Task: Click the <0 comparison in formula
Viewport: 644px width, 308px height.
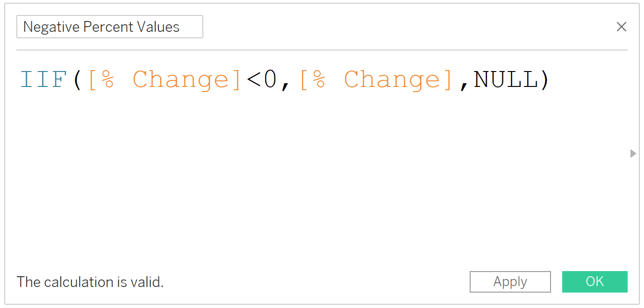Action: pos(262,79)
